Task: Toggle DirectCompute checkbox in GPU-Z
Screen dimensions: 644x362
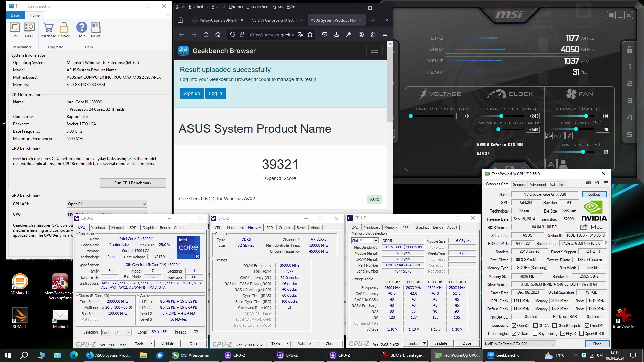Action: tap(555, 326)
